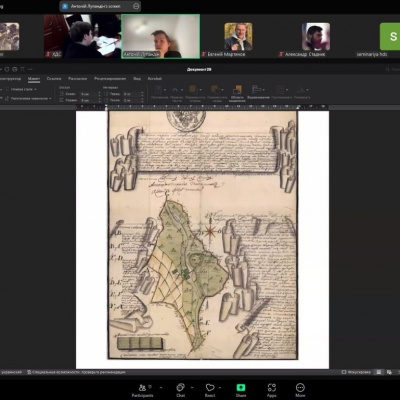Select Евгений Мартынов's video thumbnail
Screen dimensions: 400x400
238,37
